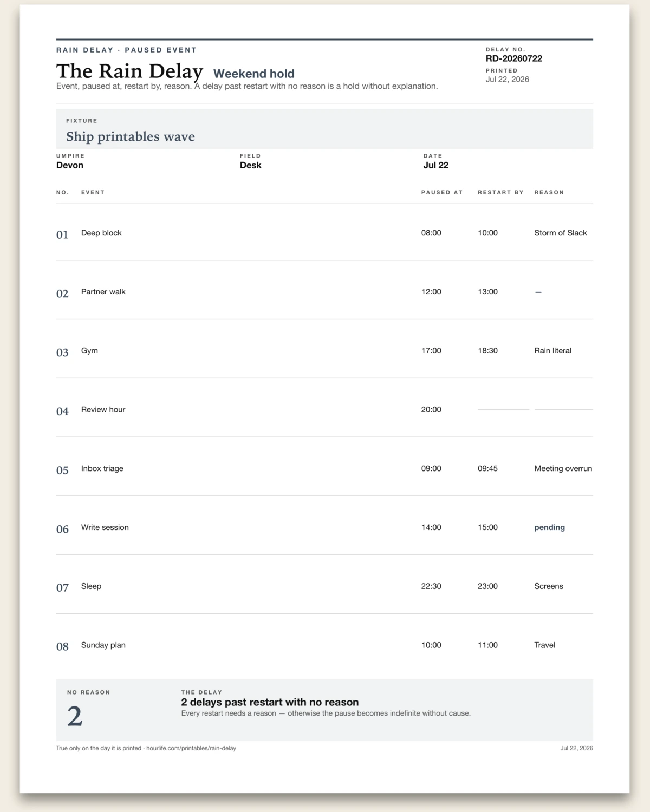This screenshot has height=812, width=650.
Task: Open the hourlife.com/printables/rain-delay link
Action: [191, 748]
